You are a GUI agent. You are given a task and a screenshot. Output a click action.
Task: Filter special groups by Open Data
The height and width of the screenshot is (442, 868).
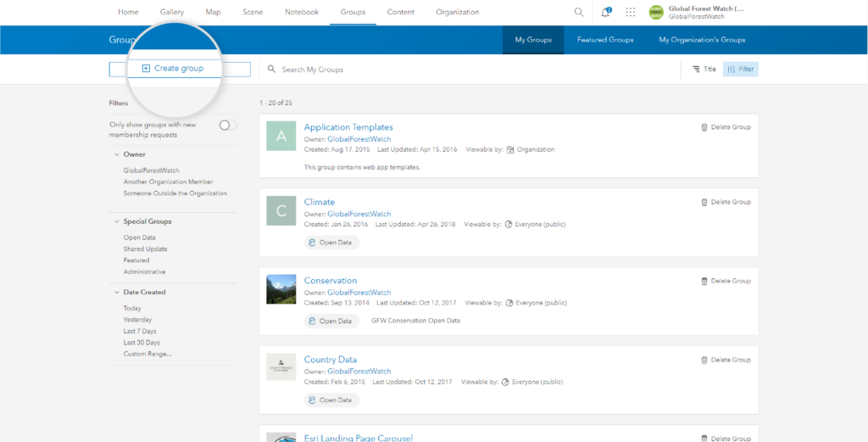tap(140, 238)
